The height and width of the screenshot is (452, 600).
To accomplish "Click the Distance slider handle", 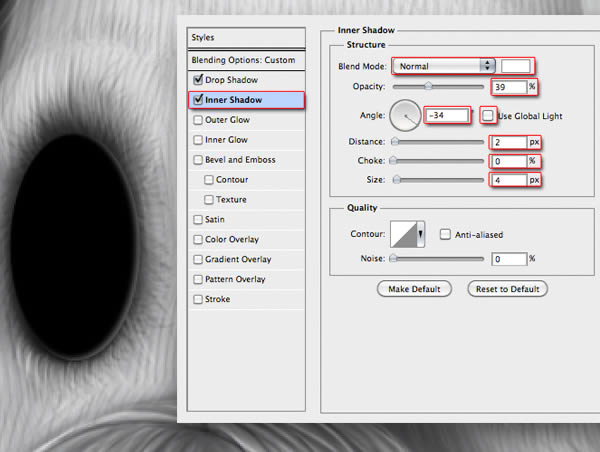I will click(x=395, y=142).
